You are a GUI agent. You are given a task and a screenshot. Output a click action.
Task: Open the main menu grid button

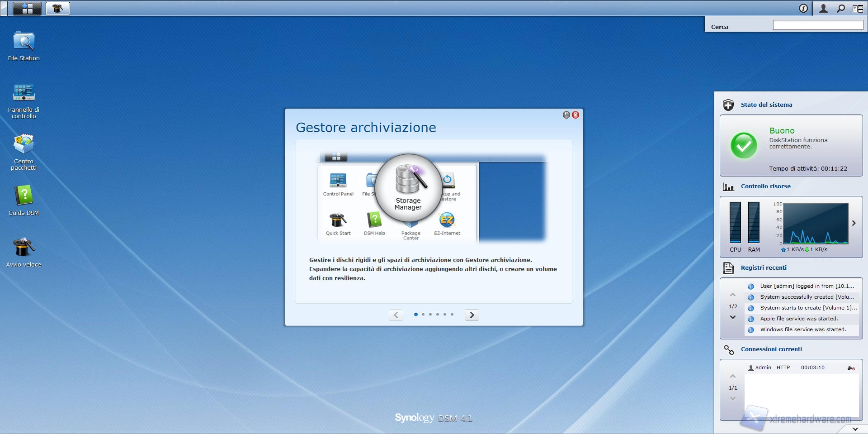click(27, 8)
